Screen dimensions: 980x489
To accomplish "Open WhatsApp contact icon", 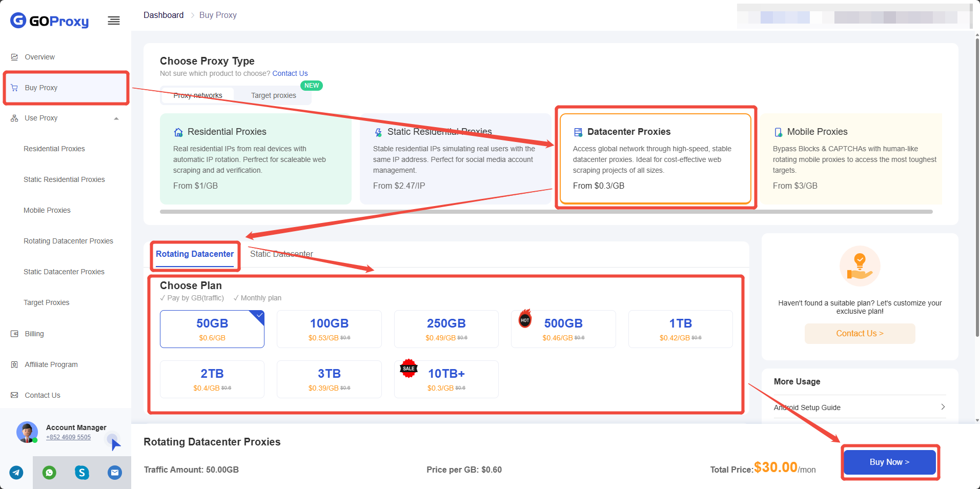I will click(x=49, y=473).
